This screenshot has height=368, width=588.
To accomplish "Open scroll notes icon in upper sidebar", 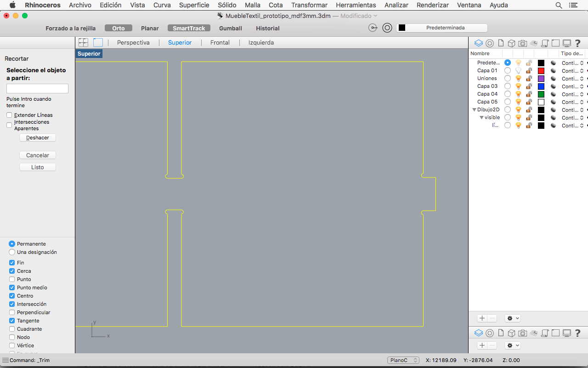I will point(545,43).
